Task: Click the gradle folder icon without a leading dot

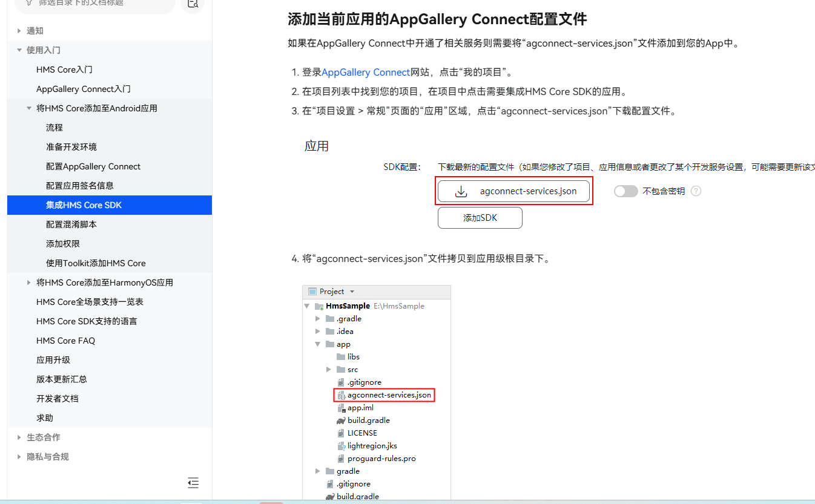Action: 330,471
